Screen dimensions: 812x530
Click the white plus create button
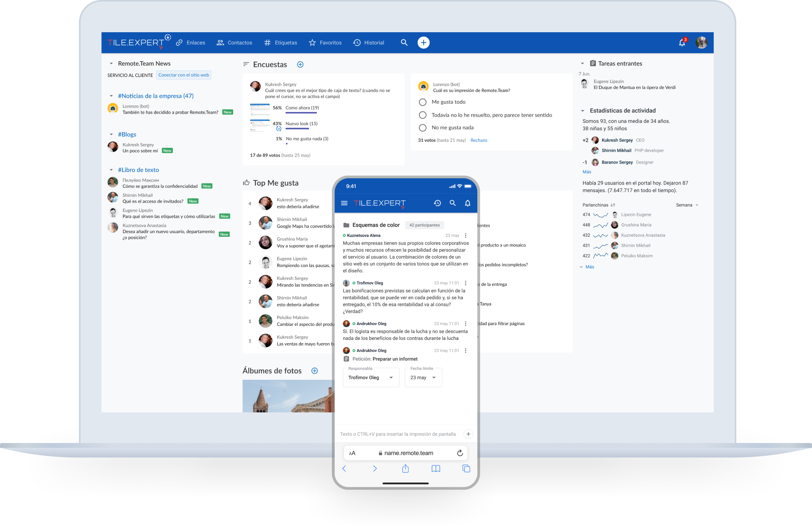(x=423, y=43)
